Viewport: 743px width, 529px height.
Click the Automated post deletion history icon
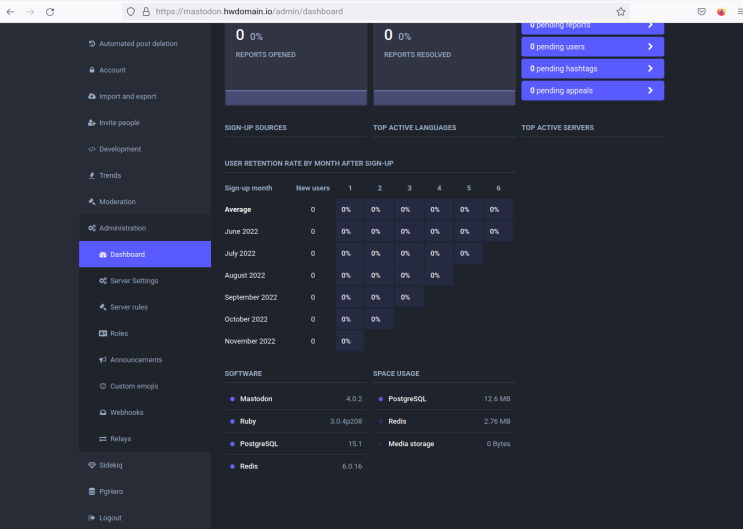(92, 44)
